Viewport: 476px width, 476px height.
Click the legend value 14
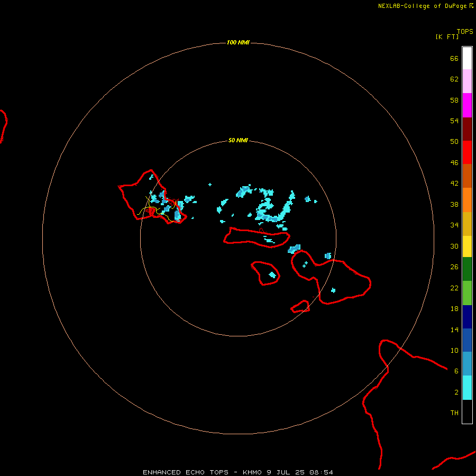click(x=454, y=329)
